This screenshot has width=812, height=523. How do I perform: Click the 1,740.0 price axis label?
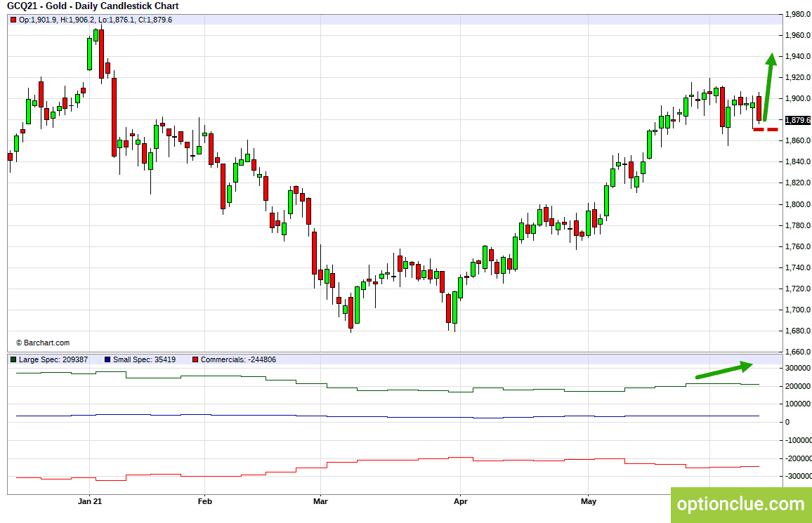(x=798, y=267)
